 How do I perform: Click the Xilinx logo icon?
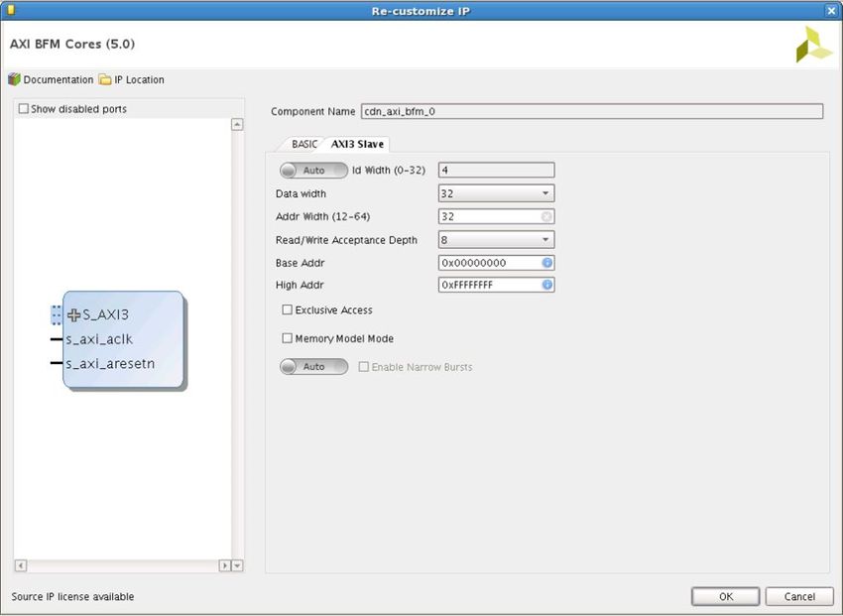[813, 45]
